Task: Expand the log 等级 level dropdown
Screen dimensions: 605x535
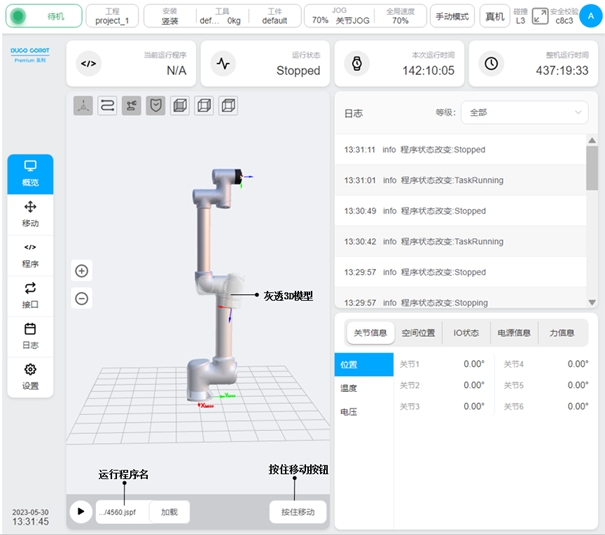Action: click(524, 113)
